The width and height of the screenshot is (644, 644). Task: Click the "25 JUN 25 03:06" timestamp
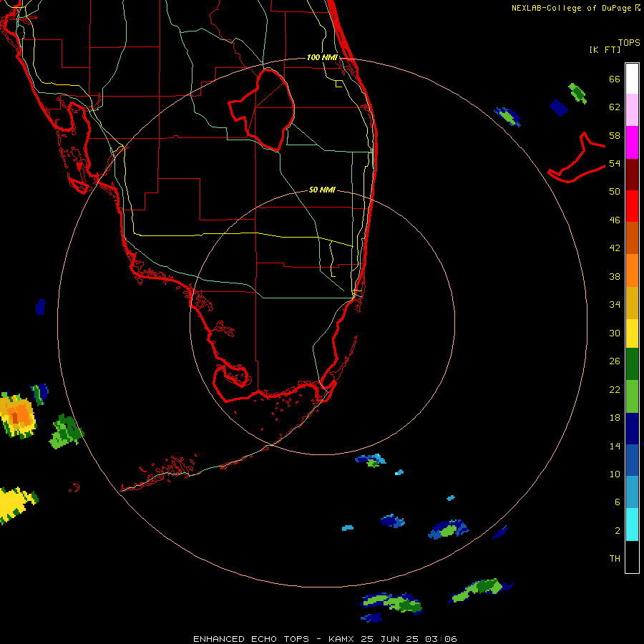409,639
